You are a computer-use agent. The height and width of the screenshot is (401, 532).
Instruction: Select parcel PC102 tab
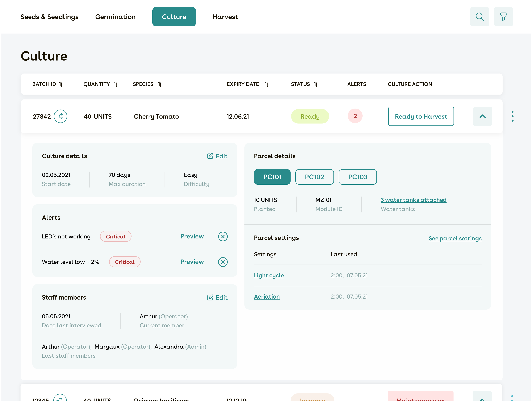(x=314, y=177)
